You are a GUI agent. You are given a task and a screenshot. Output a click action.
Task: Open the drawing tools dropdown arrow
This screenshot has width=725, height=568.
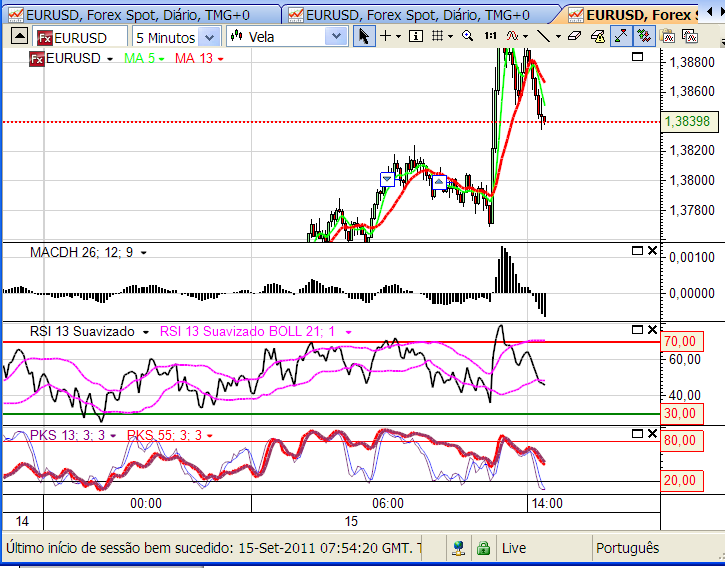click(x=558, y=37)
